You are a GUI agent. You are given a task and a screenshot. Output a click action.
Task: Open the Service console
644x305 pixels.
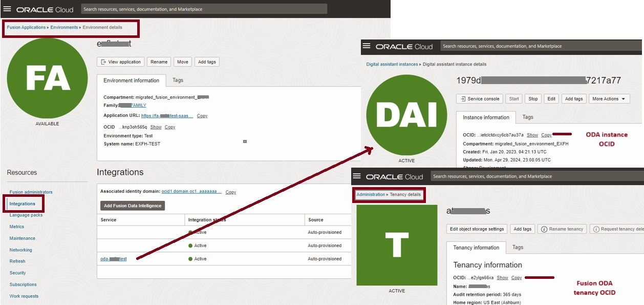[x=479, y=99]
